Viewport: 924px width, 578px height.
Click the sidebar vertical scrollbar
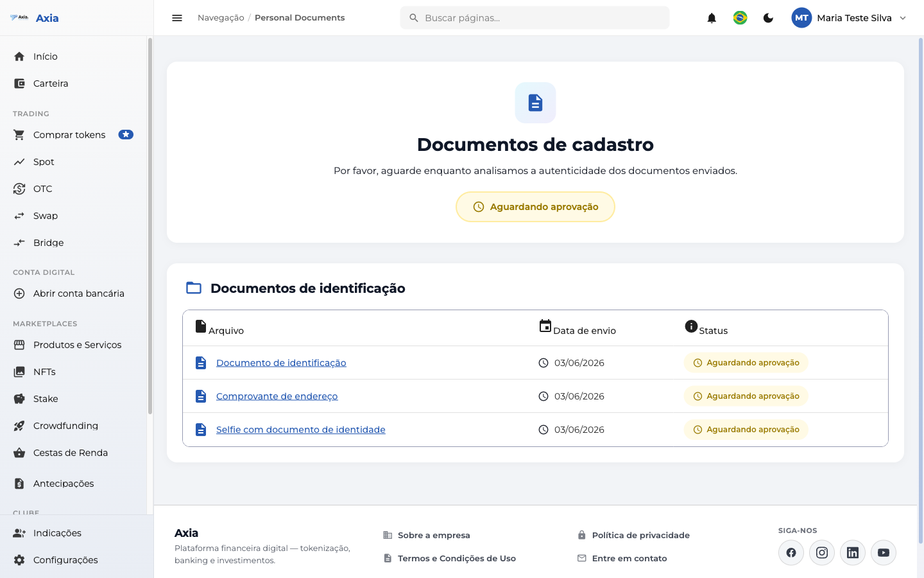click(x=150, y=226)
